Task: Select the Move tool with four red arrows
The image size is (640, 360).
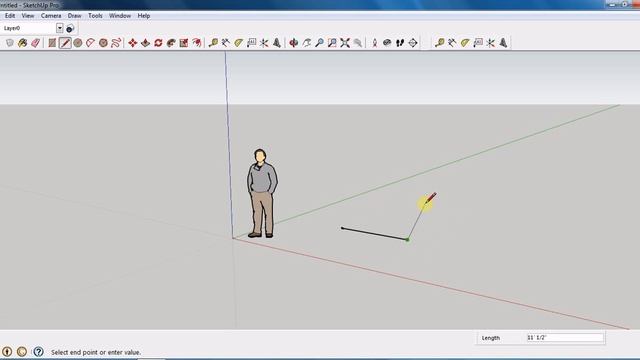Action: [133, 42]
